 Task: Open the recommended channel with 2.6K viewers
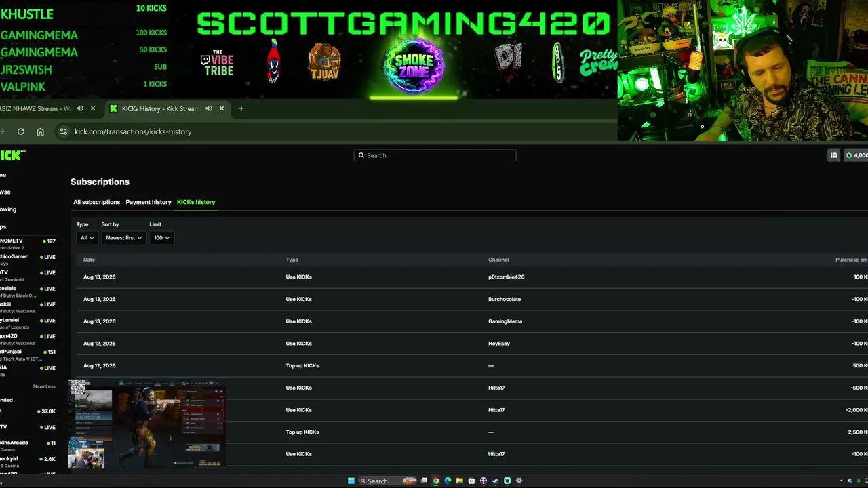point(28,462)
